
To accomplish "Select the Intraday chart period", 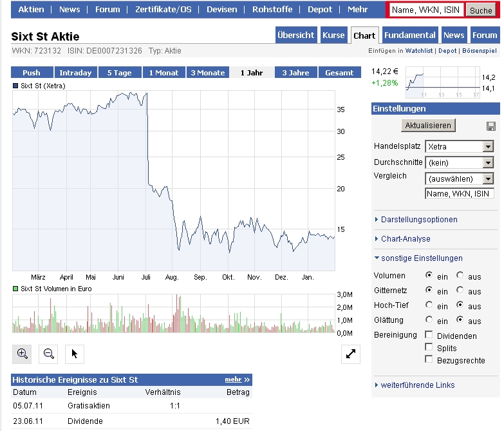I will 75,72.
